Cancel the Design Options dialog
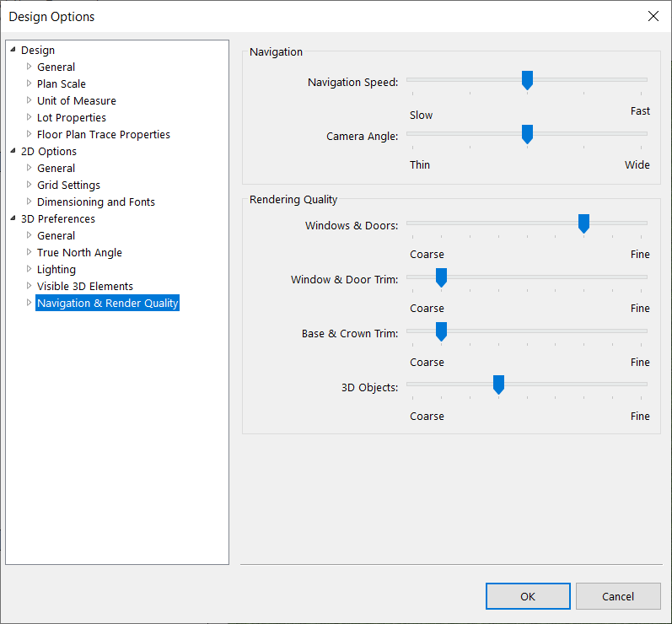 618,596
